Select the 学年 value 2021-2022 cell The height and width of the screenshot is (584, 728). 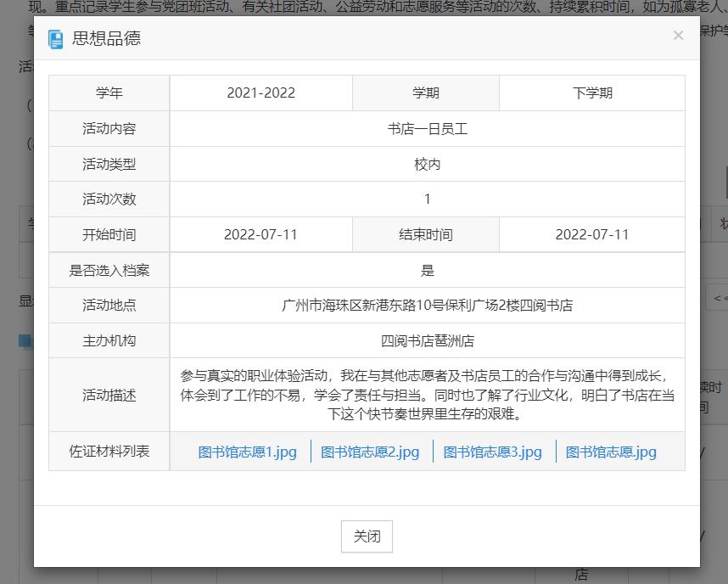(x=260, y=93)
